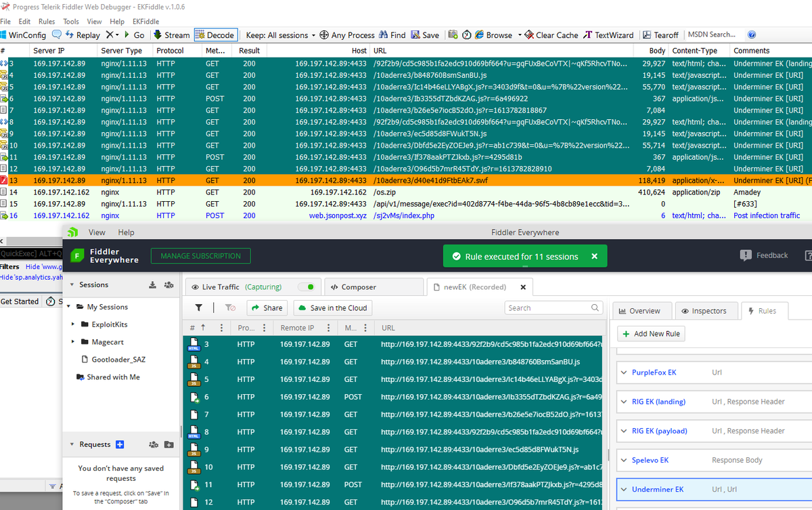The height and width of the screenshot is (510, 812).
Task: Click the MANAGE SUBSCRIPTION button
Action: click(x=200, y=256)
